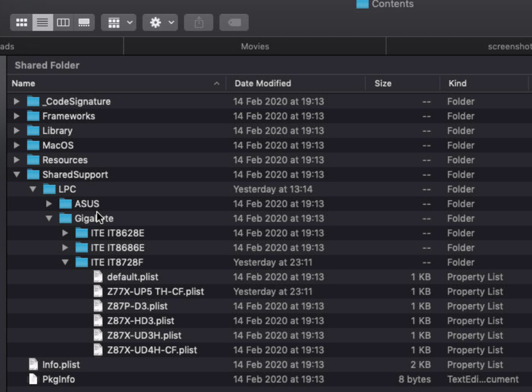Image resolution: width=532 pixels, height=392 pixels.
Task: Click the file name "default.plist"
Action: coord(132,277)
